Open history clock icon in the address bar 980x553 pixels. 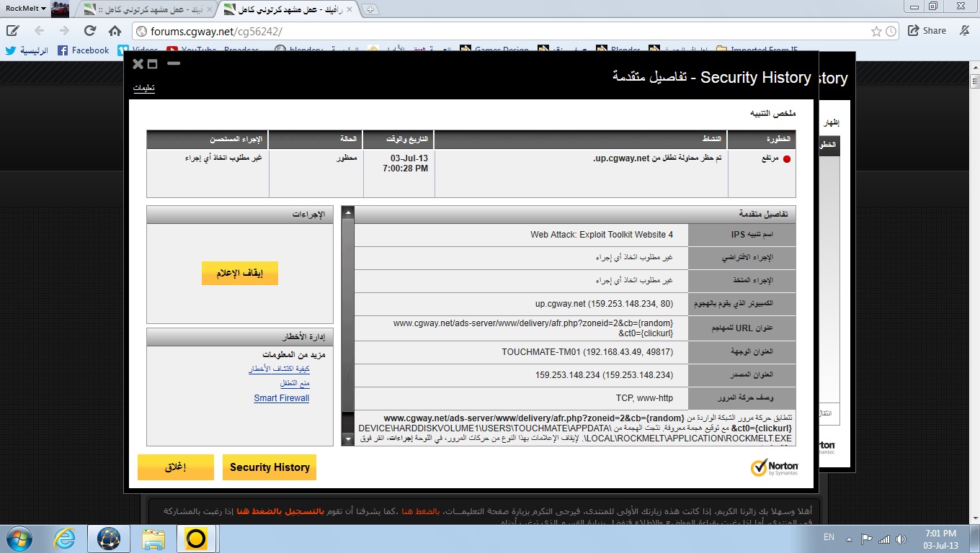click(891, 31)
